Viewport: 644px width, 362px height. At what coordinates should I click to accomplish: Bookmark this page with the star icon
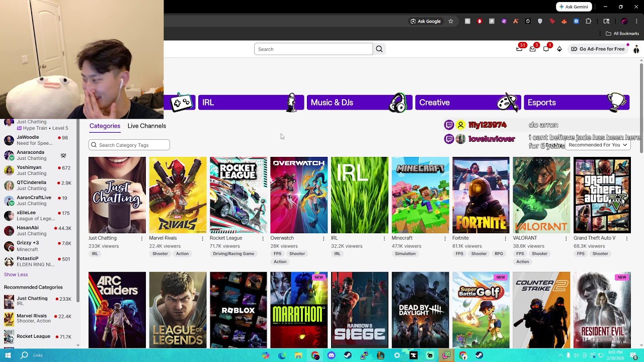[451, 21]
